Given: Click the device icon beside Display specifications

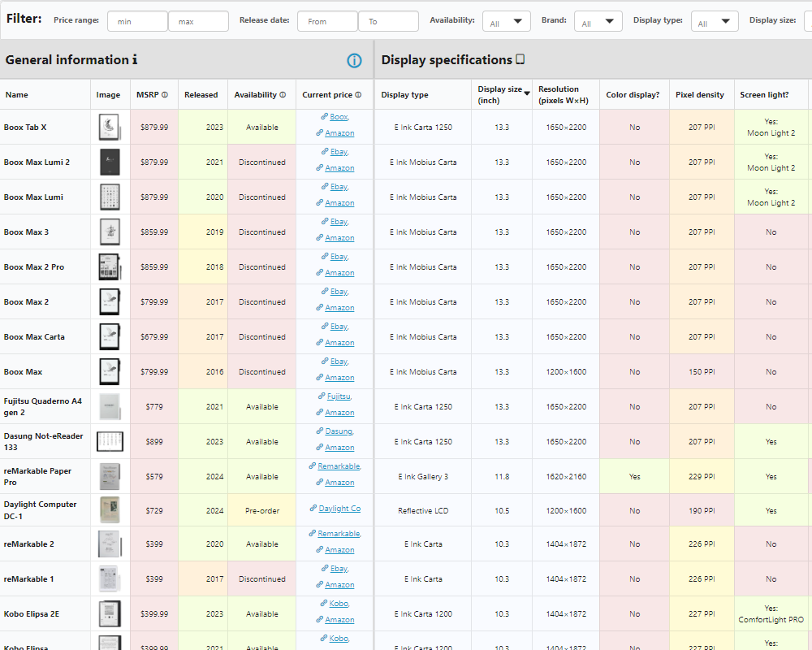Looking at the screenshot, I should 520,59.
